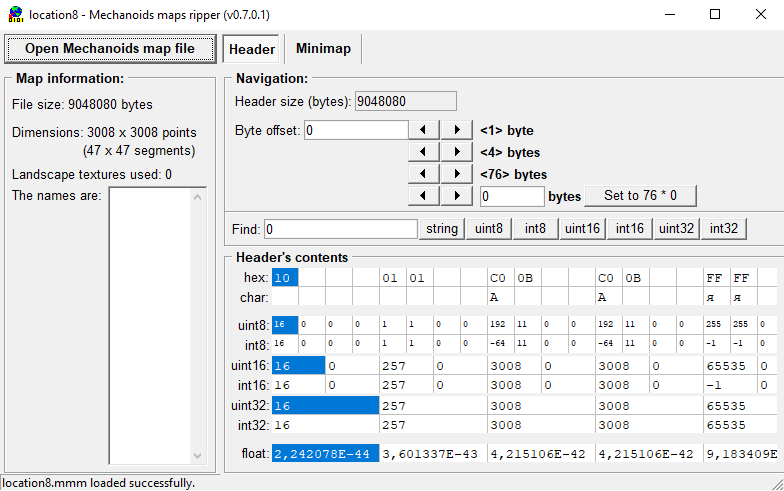
Task: Focus the Find text field
Action: (x=340, y=229)
